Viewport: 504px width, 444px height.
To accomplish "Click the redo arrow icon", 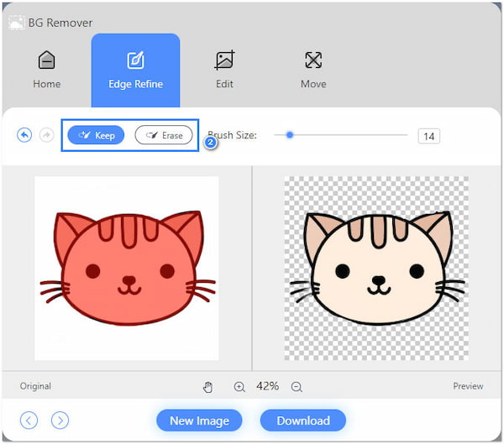I will [x=46, y=135].
